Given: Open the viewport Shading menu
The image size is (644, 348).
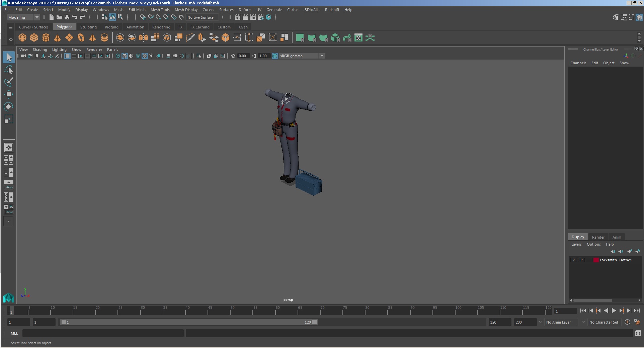Looking at the screenshot, I should 40,50.
